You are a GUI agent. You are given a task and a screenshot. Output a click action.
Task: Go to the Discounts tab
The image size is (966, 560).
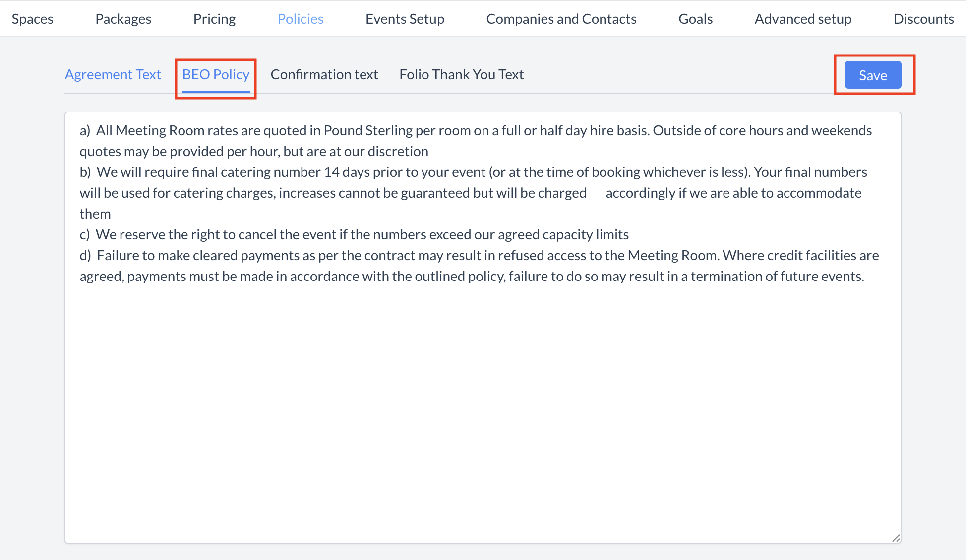(923, 19)
